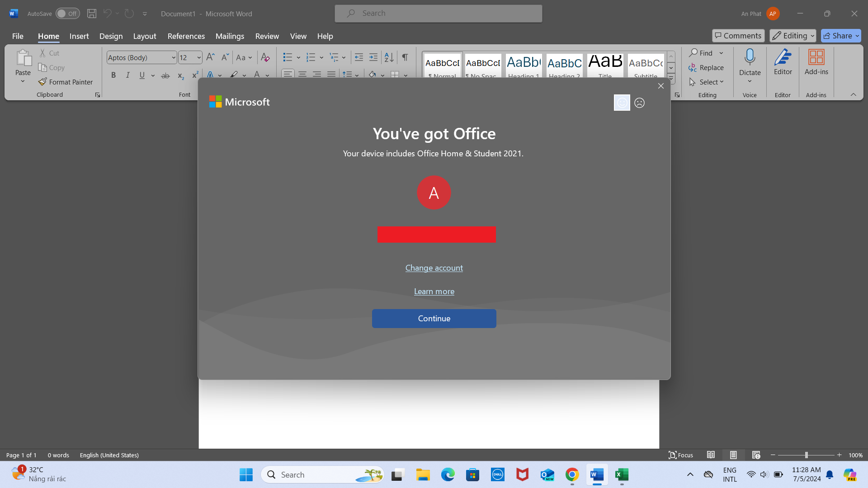Switch to Read Mode view
This screenshot has width=868, height=488.
tap(711, 455)
